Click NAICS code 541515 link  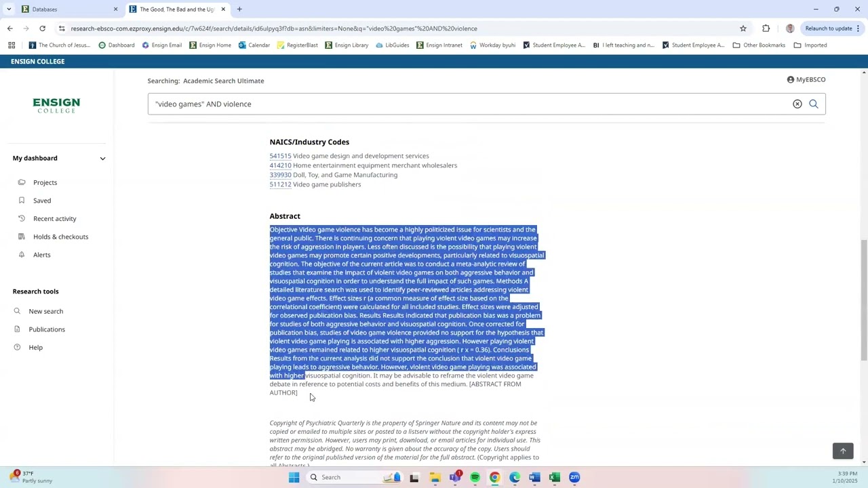point(280,156)
